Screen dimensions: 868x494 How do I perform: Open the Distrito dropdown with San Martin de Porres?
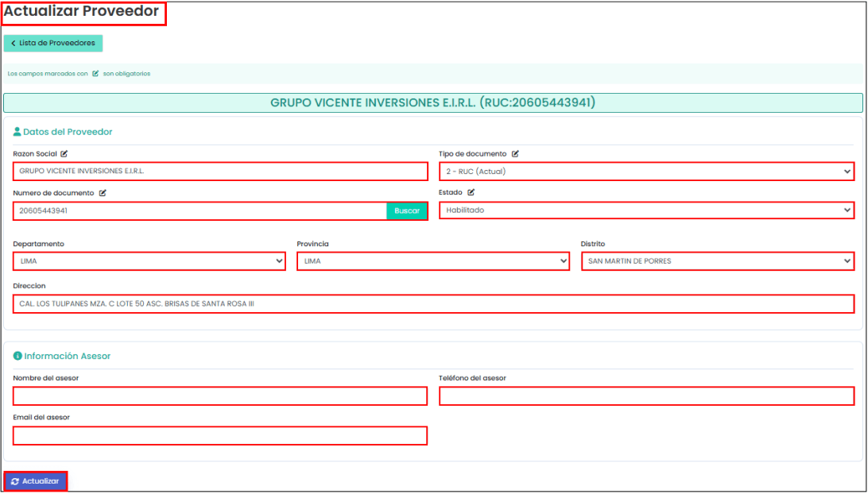(x=718, y=261)
